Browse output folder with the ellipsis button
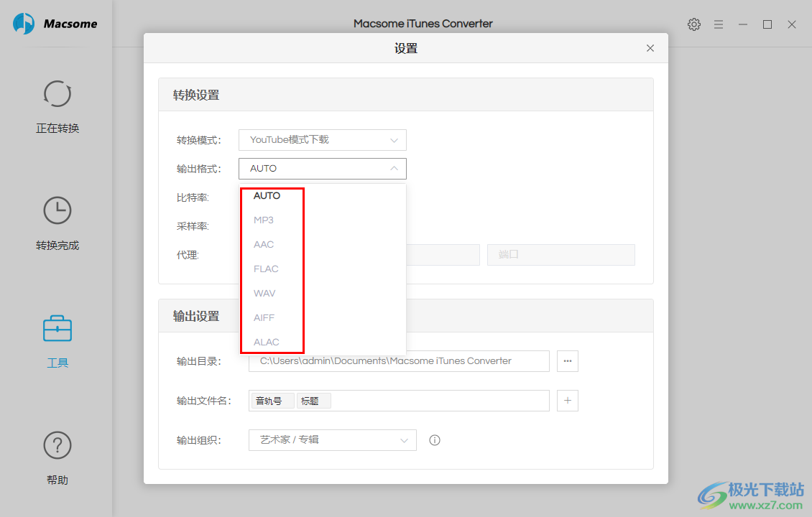 click(568, 361)
